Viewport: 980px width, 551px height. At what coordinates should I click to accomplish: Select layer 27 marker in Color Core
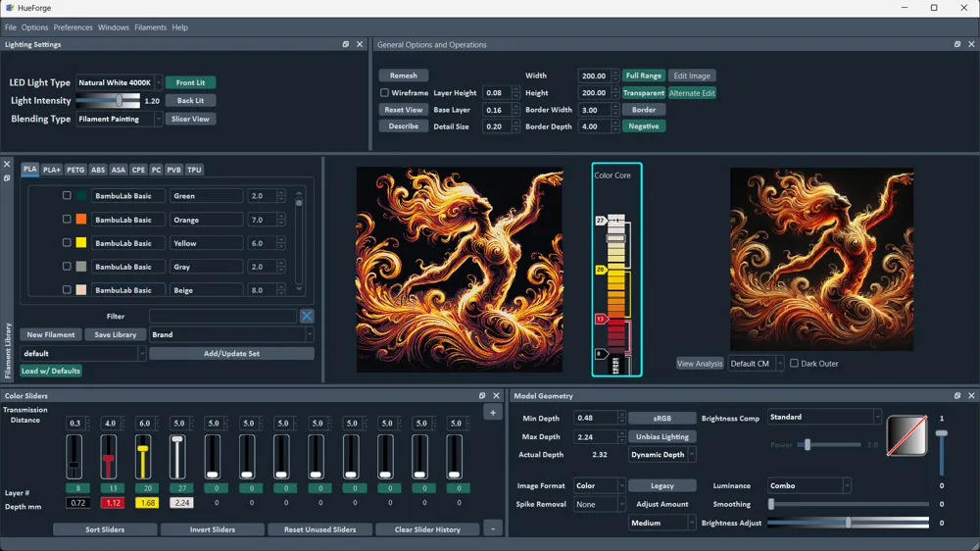[601, 221]
